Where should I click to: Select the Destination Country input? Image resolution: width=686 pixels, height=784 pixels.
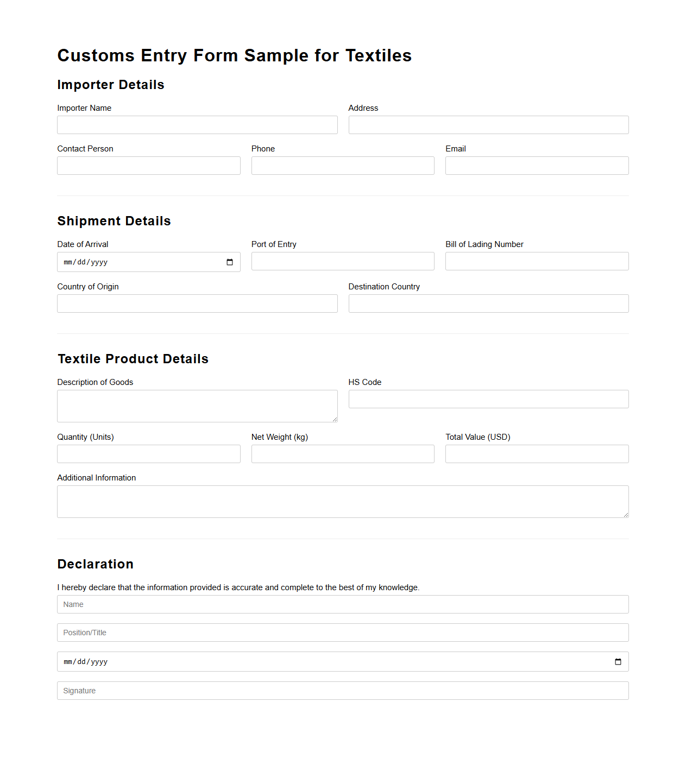point(488,304)
